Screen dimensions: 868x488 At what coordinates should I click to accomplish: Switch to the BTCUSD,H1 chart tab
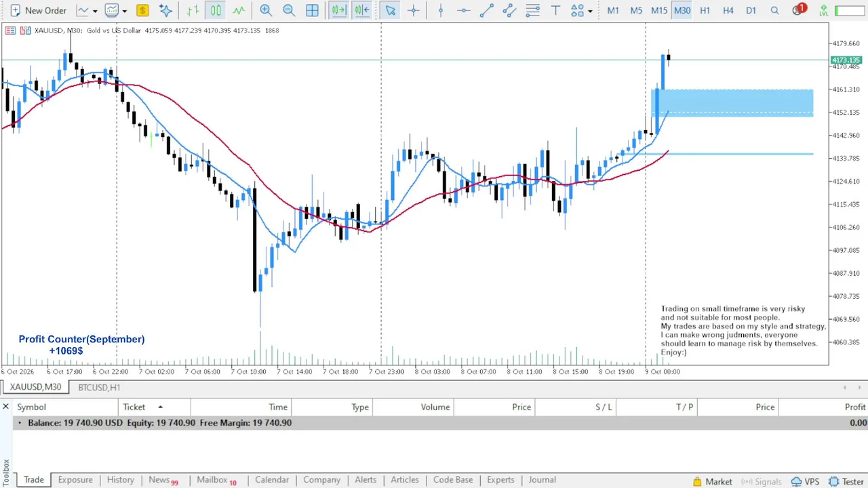[x=99, y=387]
